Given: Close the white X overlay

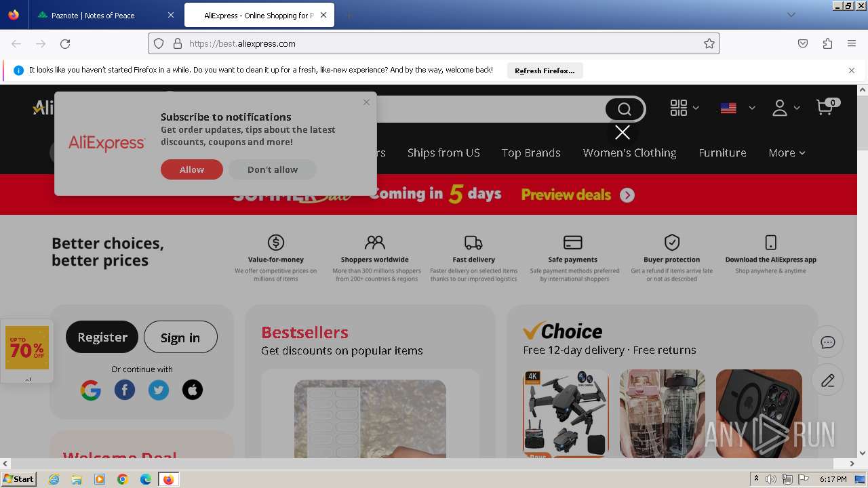Looking at the screenshot, I should 622,132.
